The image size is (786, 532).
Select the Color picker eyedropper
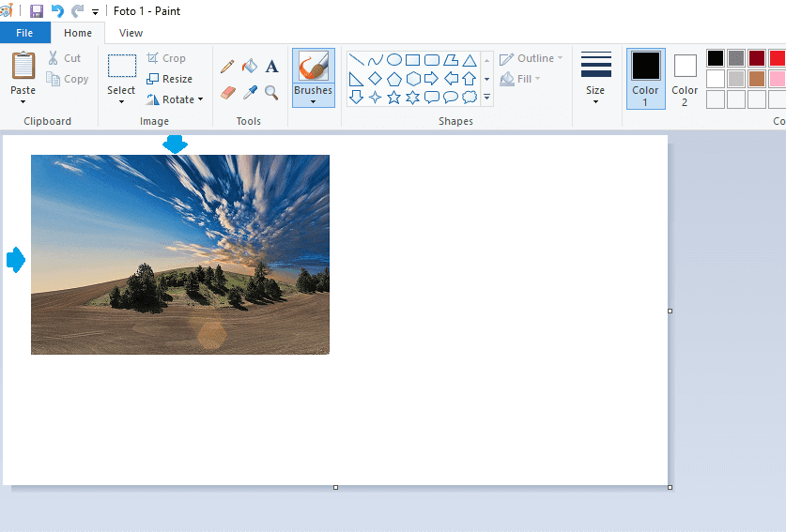pyautogui.click(x=250, y=93)
